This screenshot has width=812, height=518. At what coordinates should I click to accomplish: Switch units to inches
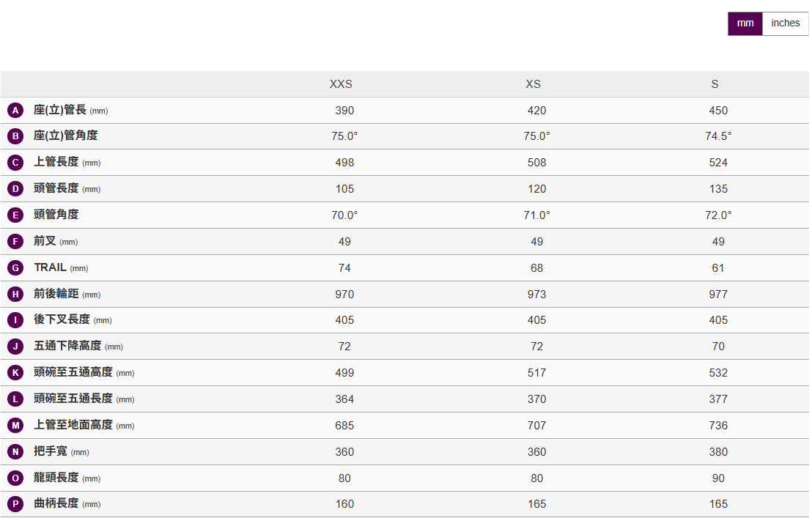[785, 23]
